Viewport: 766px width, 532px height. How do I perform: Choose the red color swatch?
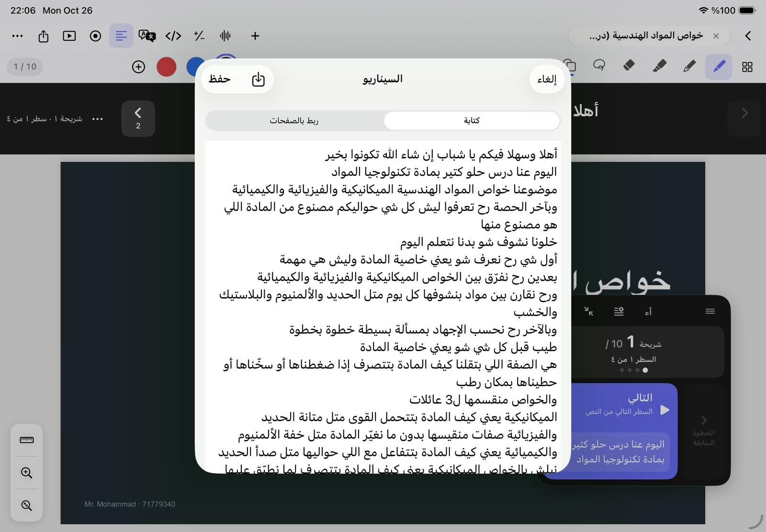click(x=166, y=67)
